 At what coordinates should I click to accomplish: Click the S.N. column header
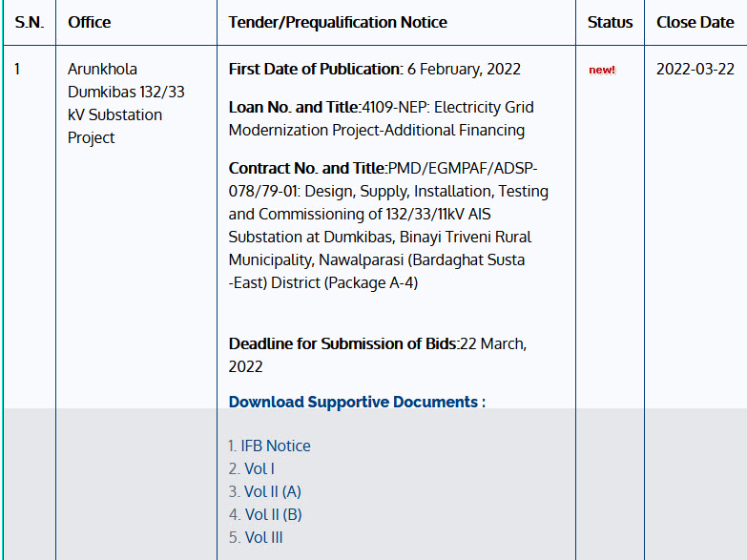pyautogui.click(x=30, y=22)
